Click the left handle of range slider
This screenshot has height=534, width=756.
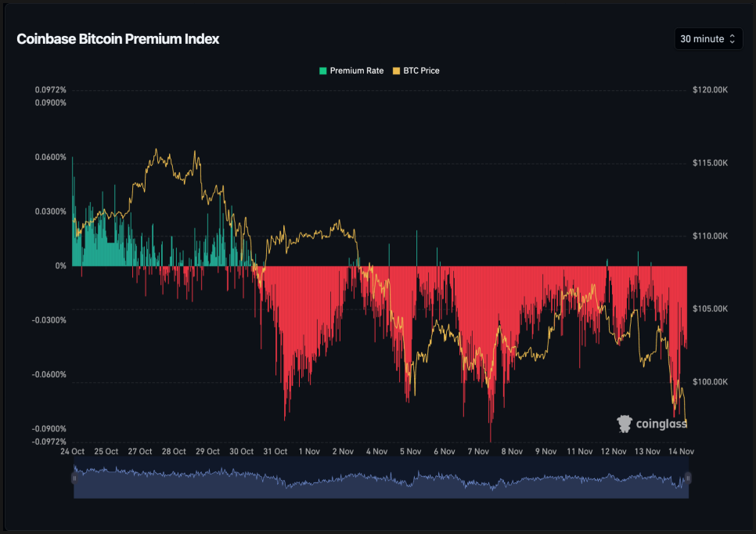[x=74, y=478]
